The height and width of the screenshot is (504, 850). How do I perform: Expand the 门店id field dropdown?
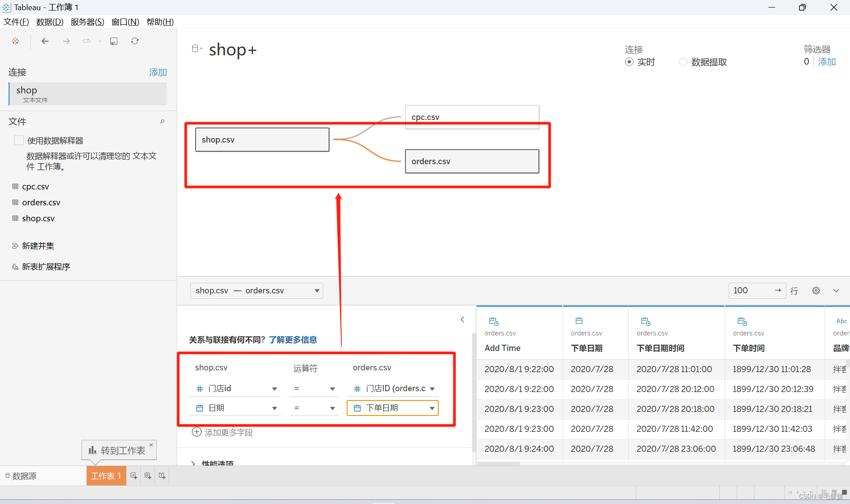(x=274, y=389)
